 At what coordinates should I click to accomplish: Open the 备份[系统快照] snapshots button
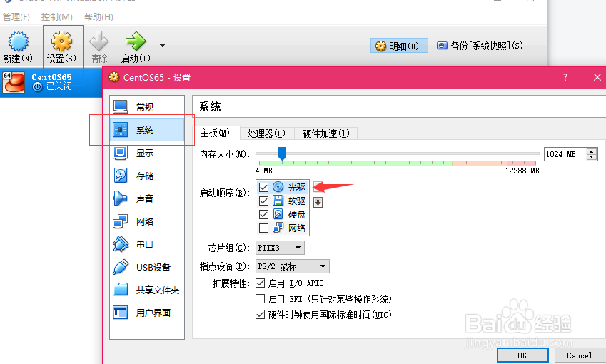[x=480, y=46]
